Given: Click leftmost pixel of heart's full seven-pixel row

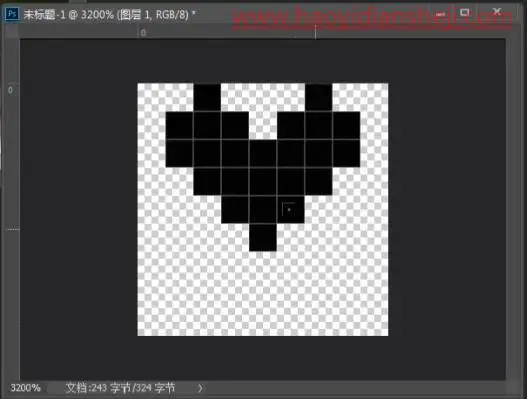Looking at the screenshot, I should (x=179, y=153).
